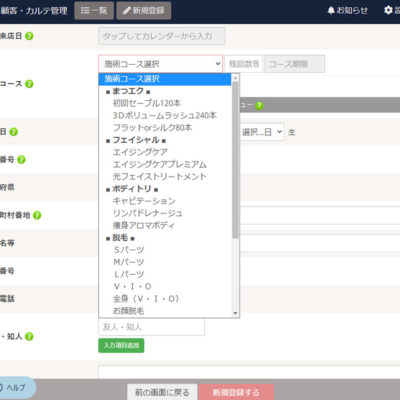Click green 入力項目追加 button
The width and height of the screenshot is (400, 400).
click(121, 345)
